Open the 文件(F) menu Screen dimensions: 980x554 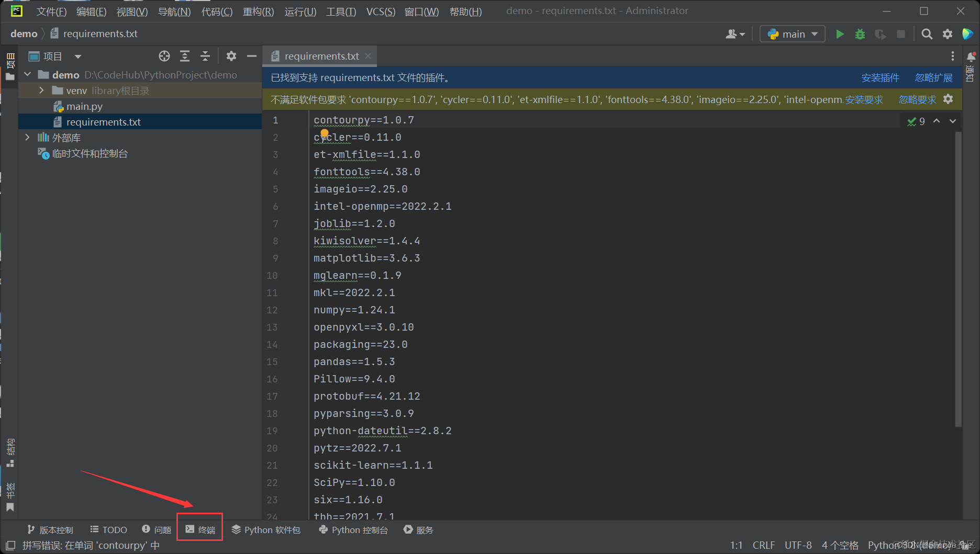click(x=51, y=12)
